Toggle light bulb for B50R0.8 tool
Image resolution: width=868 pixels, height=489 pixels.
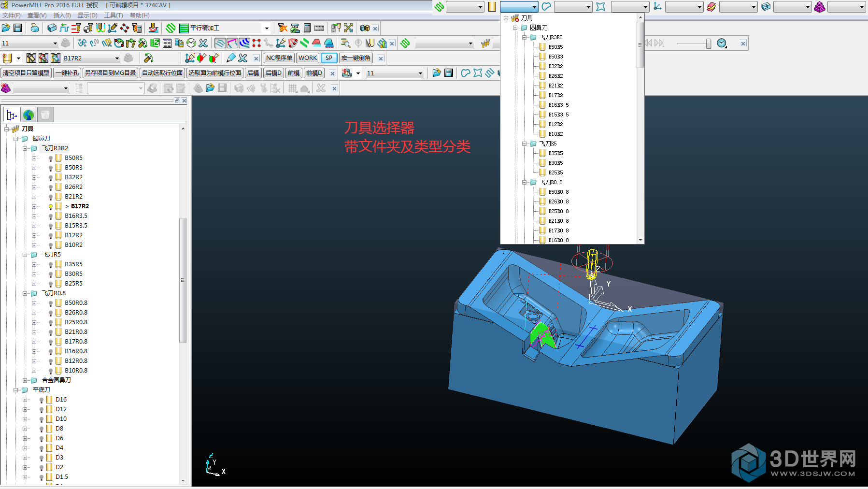(50, 303)
